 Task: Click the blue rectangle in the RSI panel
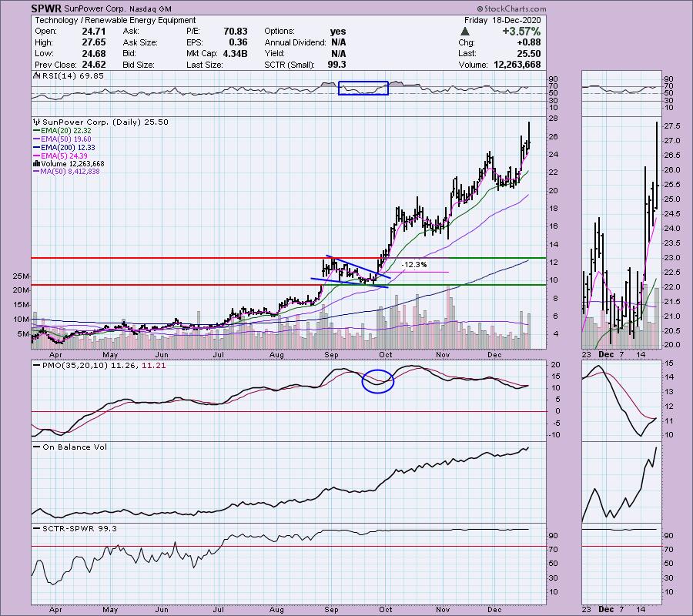[x=363, y=88]
